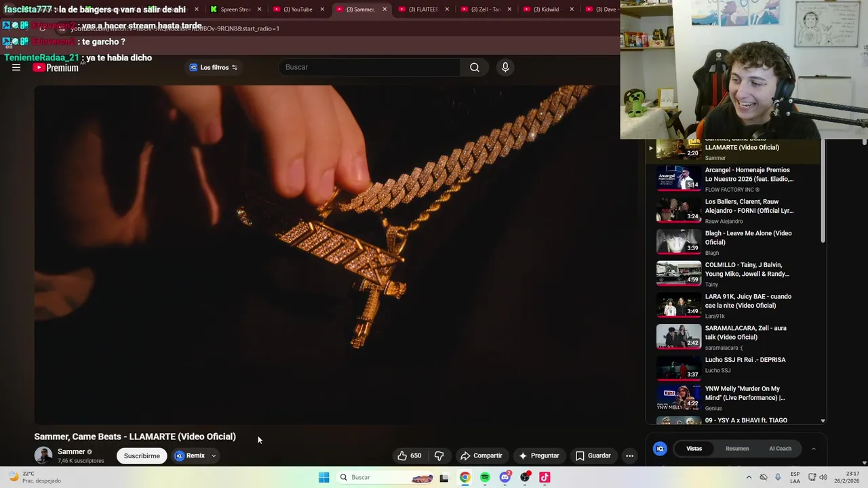Open Los filtros filter options
This screenshot has height=488, width=868.
[x=214, y=67]
